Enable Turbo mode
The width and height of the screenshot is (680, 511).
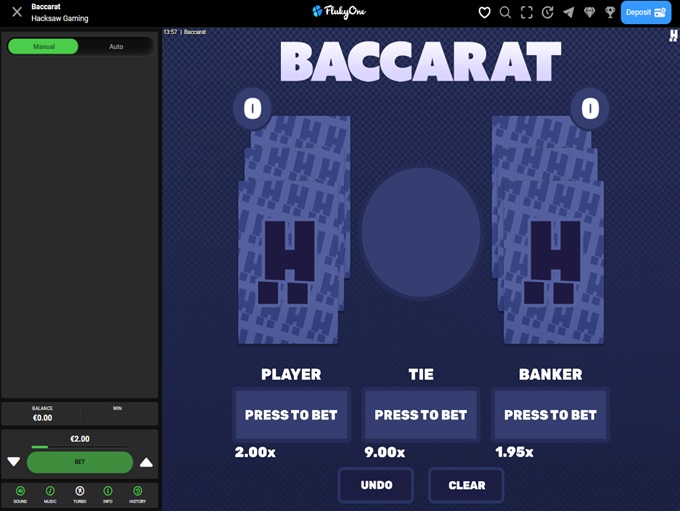point(79,491)
